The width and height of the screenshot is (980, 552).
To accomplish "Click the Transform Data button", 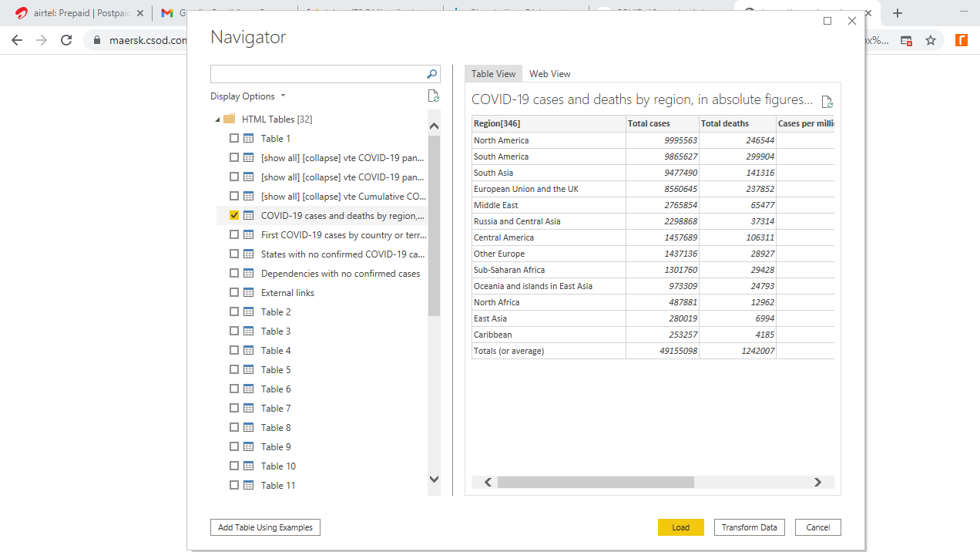I will coord(749,527).
